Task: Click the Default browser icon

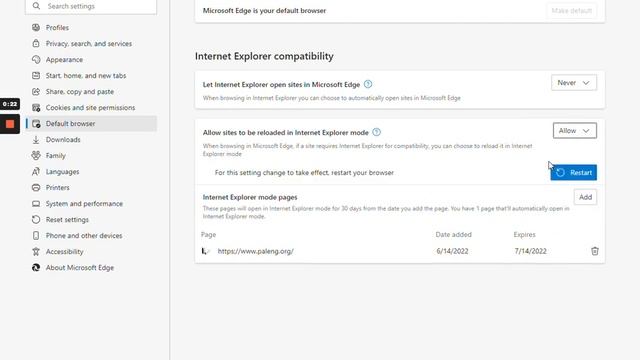Action: pyautogui.click(x=36, y=124)
